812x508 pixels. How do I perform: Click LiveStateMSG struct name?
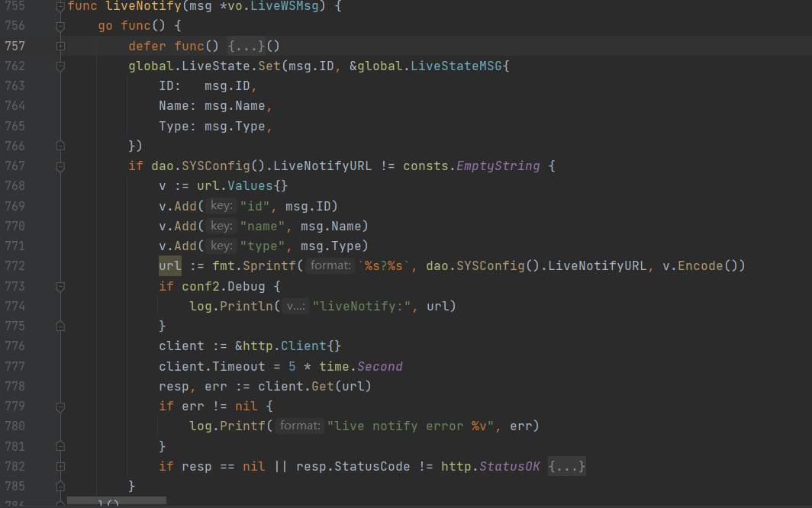pyautogui.click(x=456, y=66)
